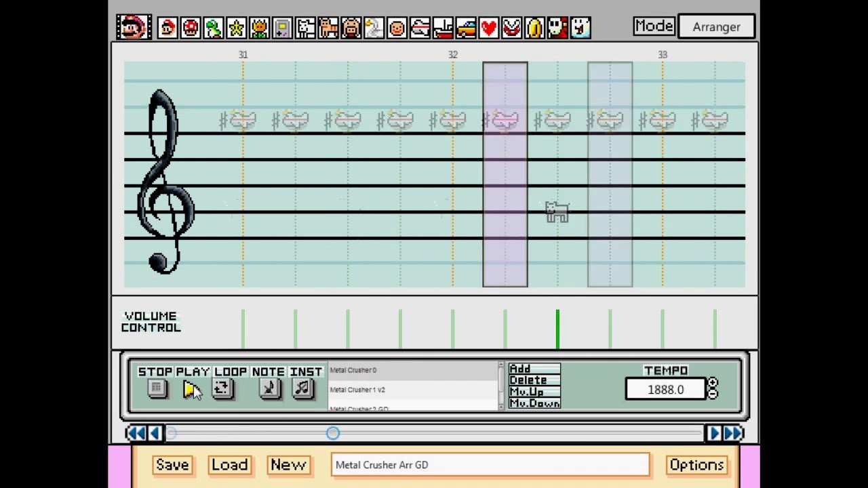Select the Piranha Plant instrument icon
868x488 pixels.
point(512,28)
